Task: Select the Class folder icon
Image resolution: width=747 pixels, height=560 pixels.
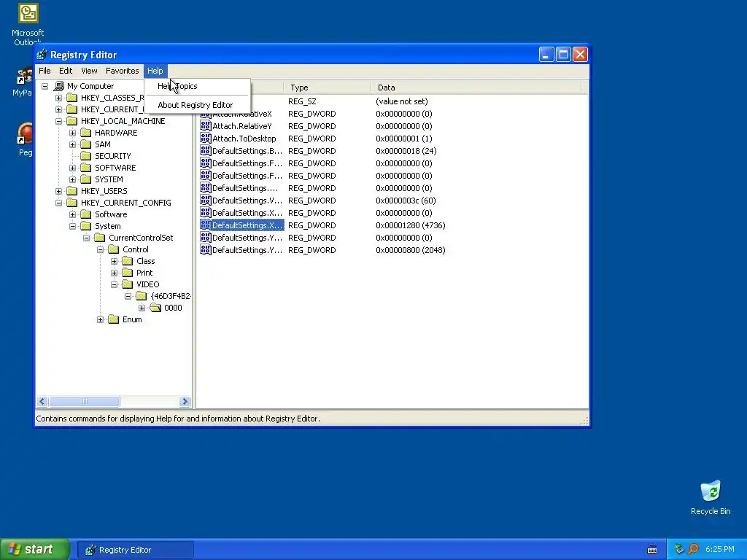Action: 127,261
